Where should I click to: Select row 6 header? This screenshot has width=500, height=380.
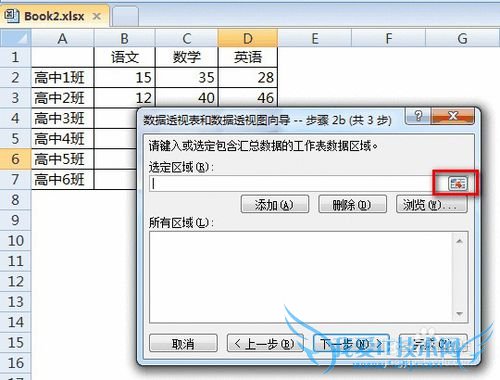click(15, 159)
